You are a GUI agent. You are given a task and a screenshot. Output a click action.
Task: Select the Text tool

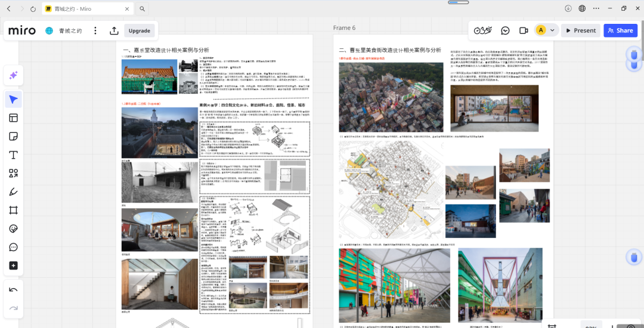[13, 155]
